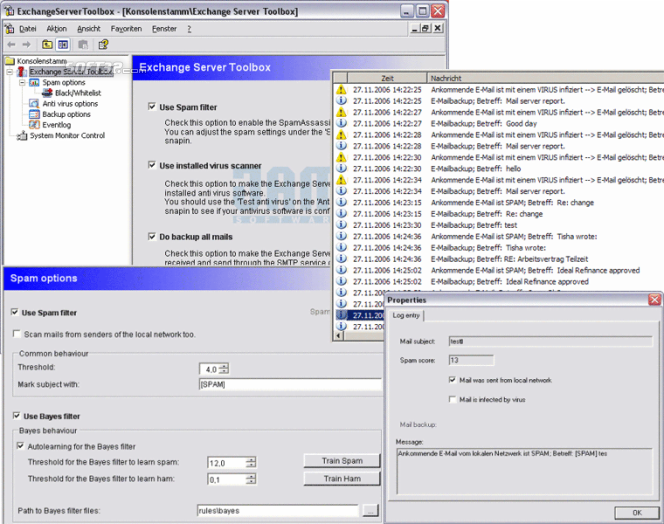Click the Forward arrow toolbar icon
This screenshot has width=664, height=524.
point(27,44)
